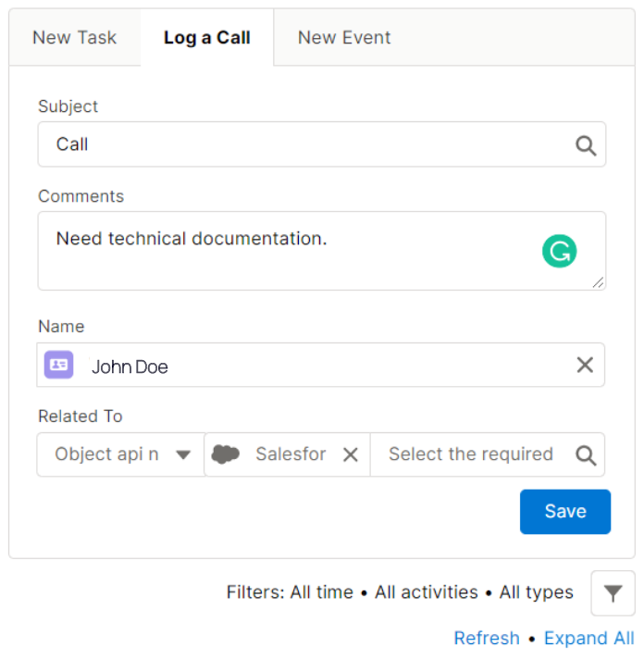644x659 pixels.
Task: Click the green Grammarly icon in Comments
Action: click(559, 250)
